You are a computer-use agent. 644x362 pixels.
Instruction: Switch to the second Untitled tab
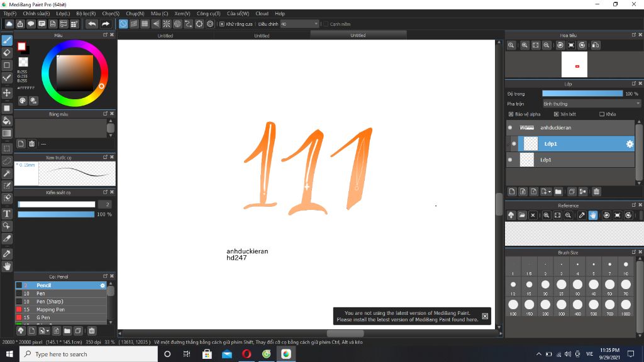[x=262, y=36]
